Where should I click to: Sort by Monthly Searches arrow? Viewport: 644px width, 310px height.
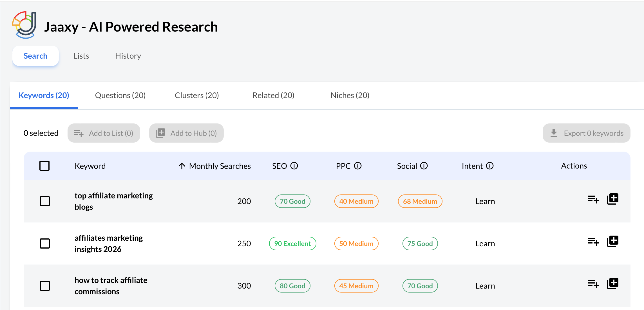182,166
